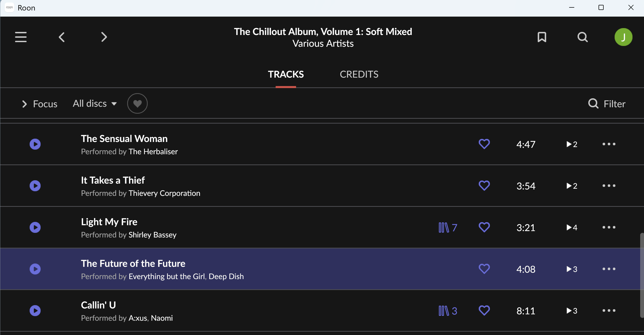Show versions icon for Callin' U
This screenshot has width=644, height=335.
click(448, 311)
